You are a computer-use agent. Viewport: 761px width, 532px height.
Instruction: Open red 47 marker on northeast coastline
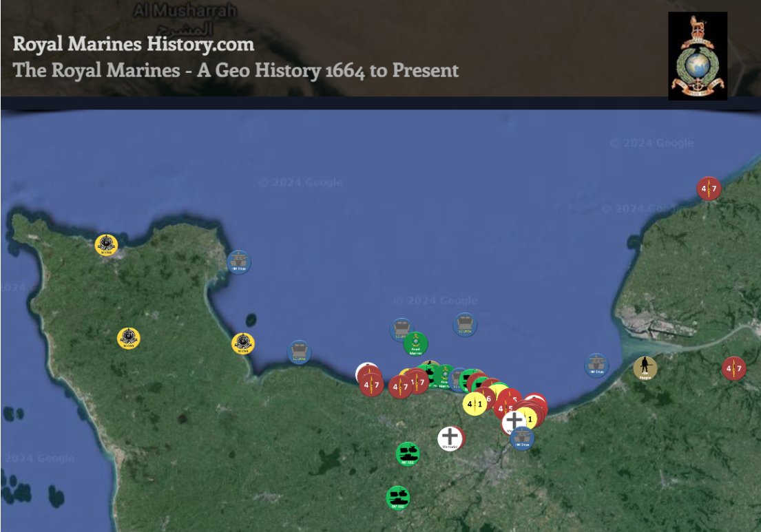tap(709, 188)
